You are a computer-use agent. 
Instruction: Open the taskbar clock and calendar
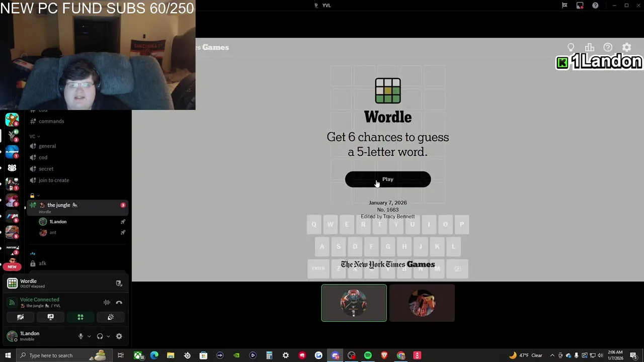[615, 355]
